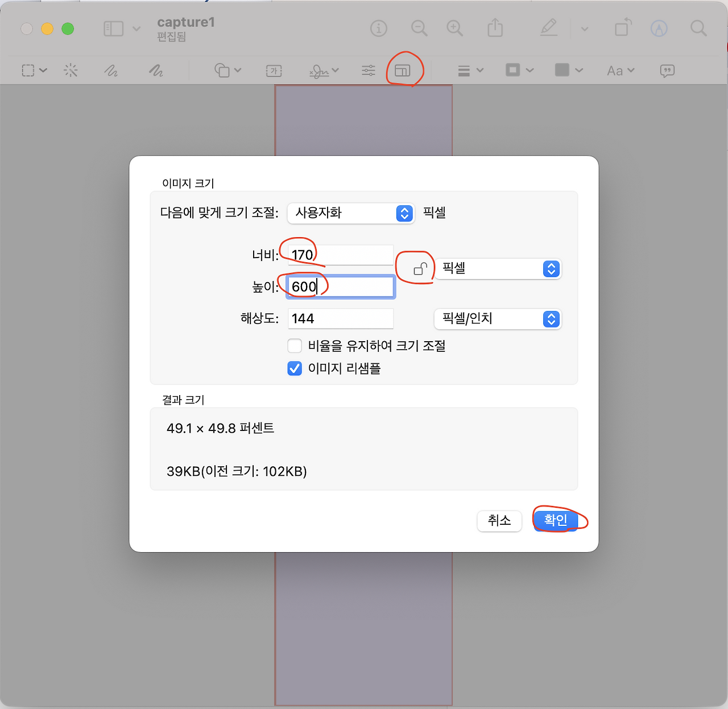This screenshot has height=709, width=728.
Task: Choose the Sketch drawing tool
Action: (111, 71)
